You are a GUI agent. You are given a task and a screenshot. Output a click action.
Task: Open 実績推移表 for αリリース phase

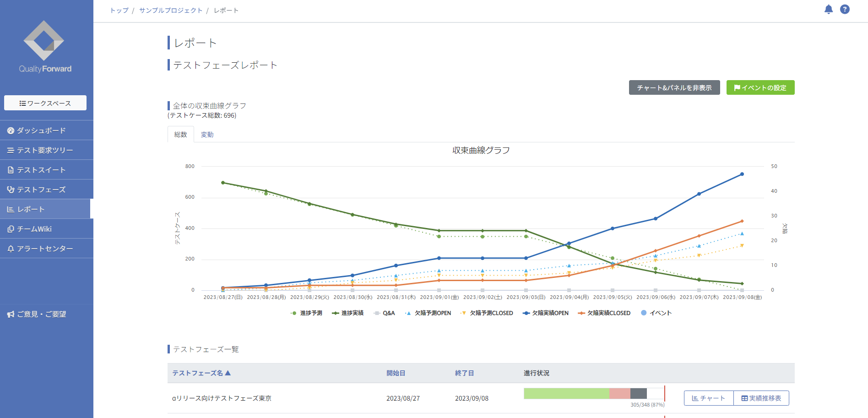[761, 398]
